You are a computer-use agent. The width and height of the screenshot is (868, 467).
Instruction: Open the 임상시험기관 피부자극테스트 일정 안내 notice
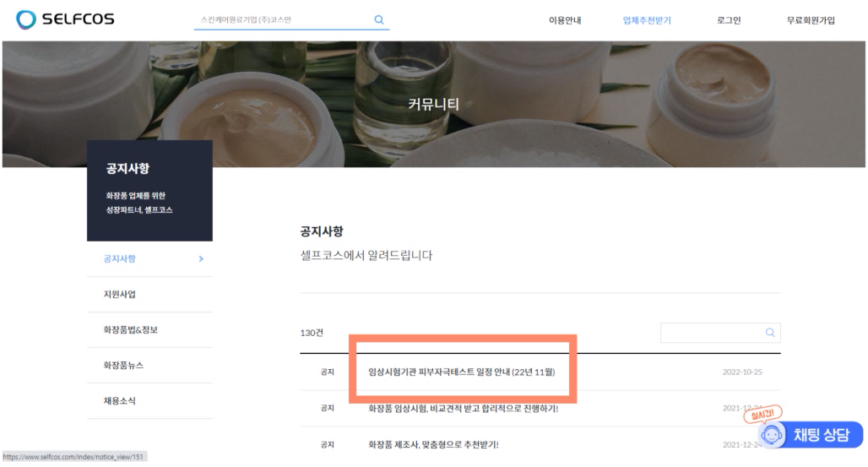(x=461, y=372)
